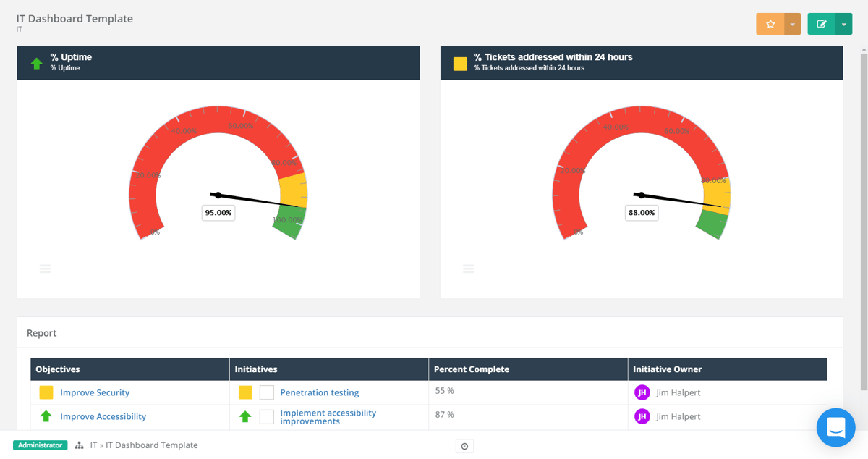Screen dimensions: 868x459
Task: Click the yellow segment of the Tickets gauge
Action: [717, 196]
